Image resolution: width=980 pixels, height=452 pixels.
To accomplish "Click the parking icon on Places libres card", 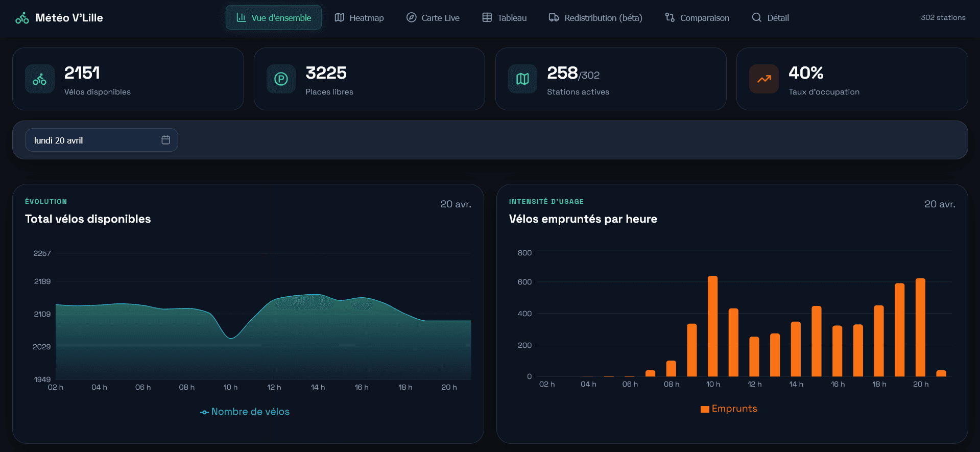I will coord(281,79).
